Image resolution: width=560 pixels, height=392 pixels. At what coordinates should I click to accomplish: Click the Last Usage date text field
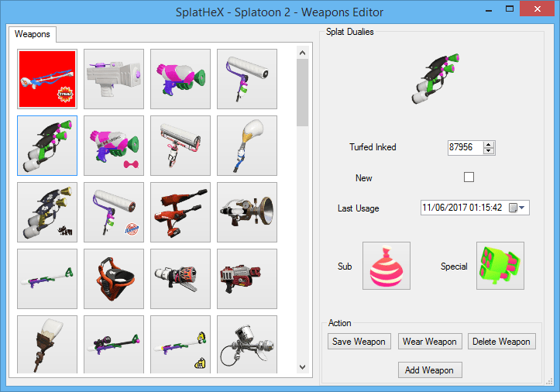pyautogui.click(x=464, y=208)
